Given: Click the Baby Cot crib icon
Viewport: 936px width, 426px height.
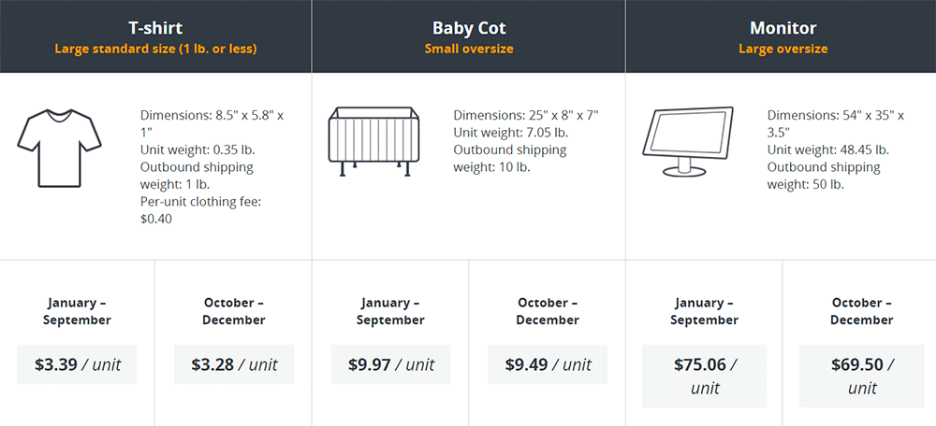Looking at the screenshot, I should (x=369, y=139).
